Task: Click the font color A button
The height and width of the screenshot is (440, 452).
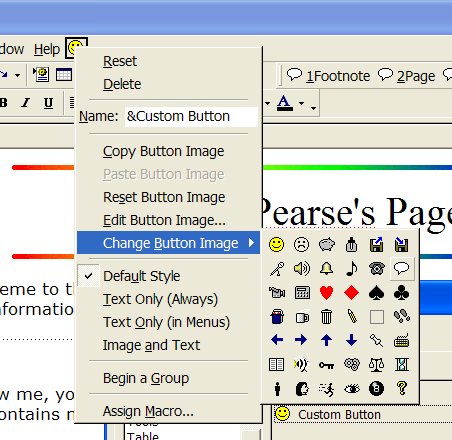Action: click(x=285, y=103)
